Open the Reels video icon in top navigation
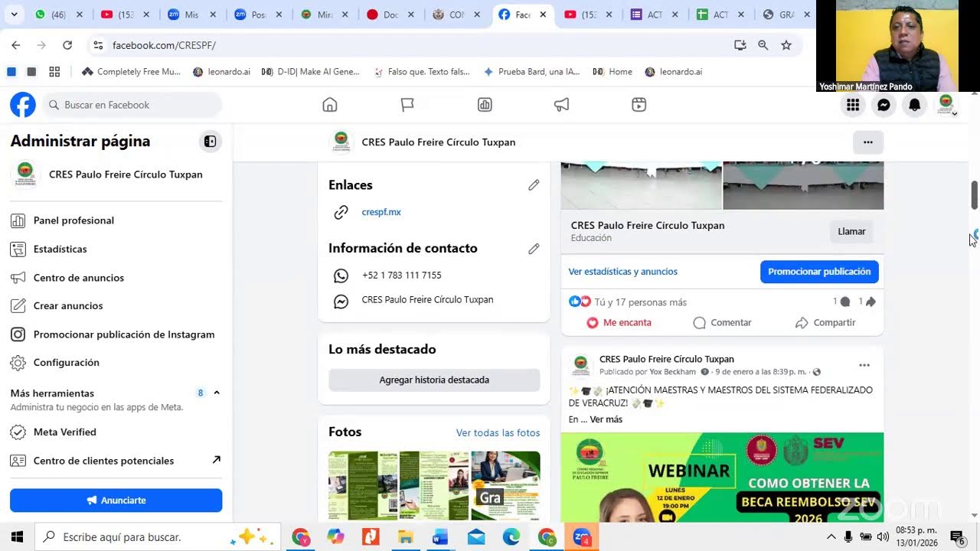This screenshot has height=551, width=980. click(x=639, y=105)
